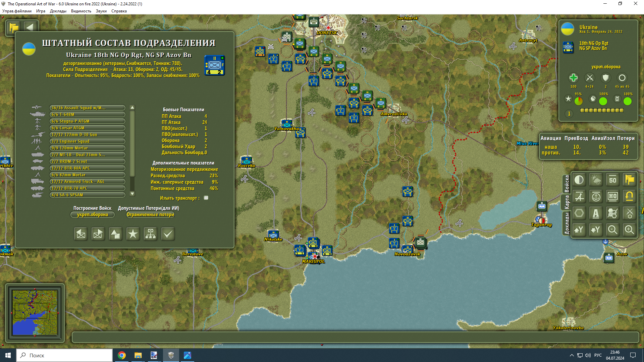Switch to the 'Доклады' side tab
Viewport: 644px width, 362px height.
[x=567, y=223]
